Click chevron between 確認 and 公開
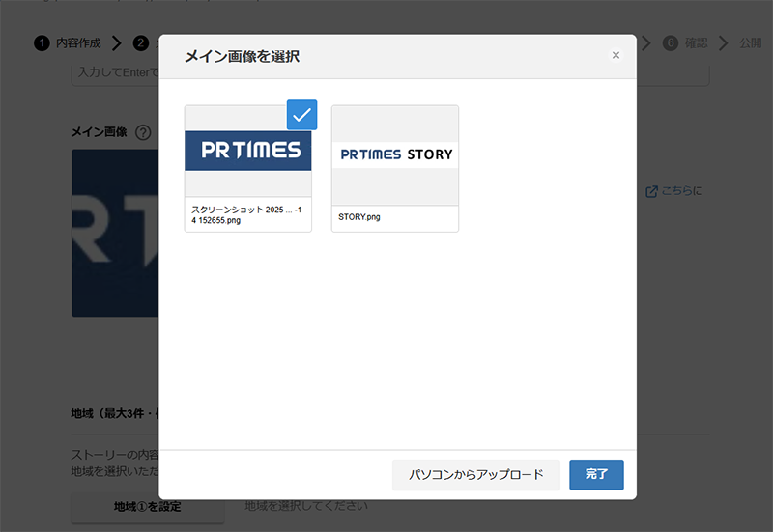The height and width of the screenshot is (532, 773). click(723, 43)
